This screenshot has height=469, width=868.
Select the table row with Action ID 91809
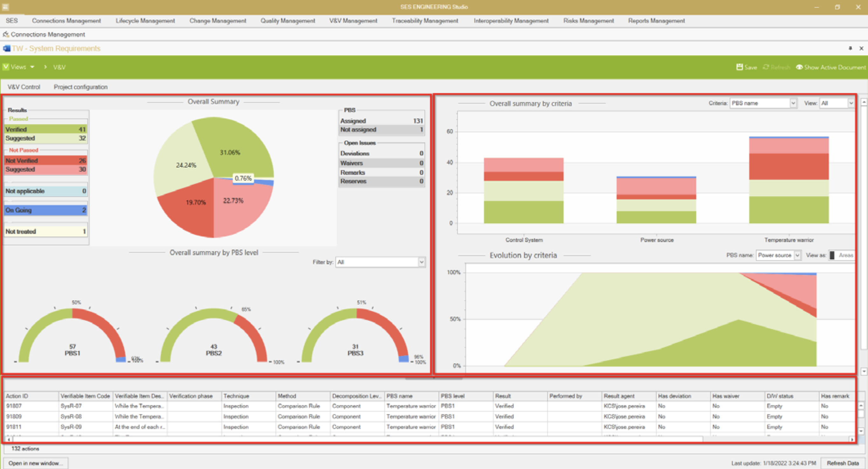tap(14, 416)
